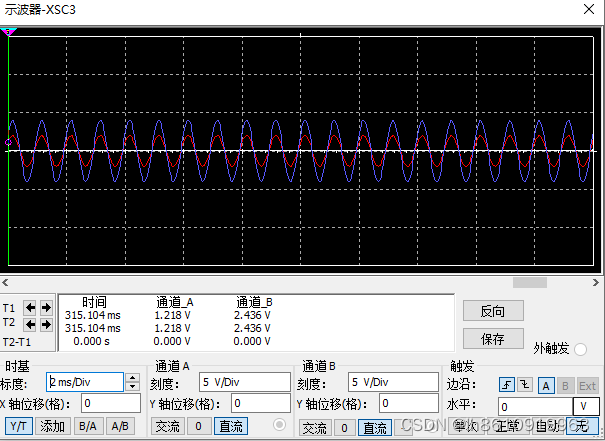Click the scrollbar left arrow under the display
The width and height of the screenshot is (605, 441).
(x=5, y=283)
